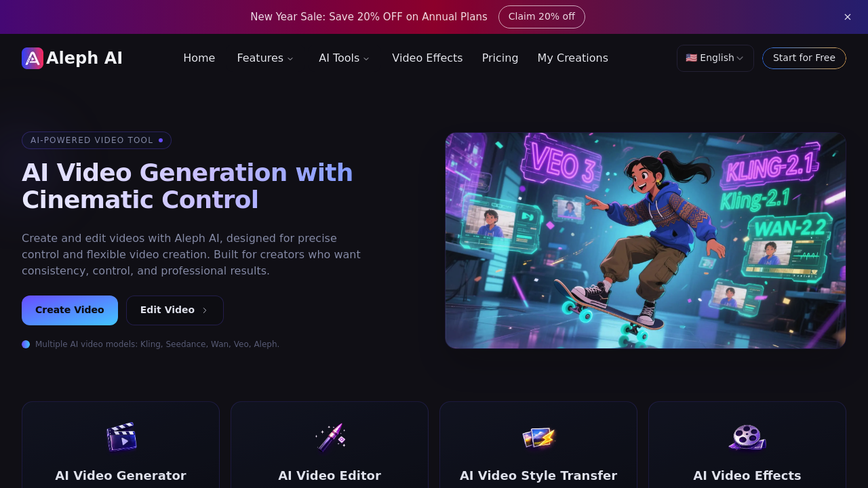This screenshot has width=868, height=488.
Task: Click the film reel icon above AI Video Effects
Action: 747,437
